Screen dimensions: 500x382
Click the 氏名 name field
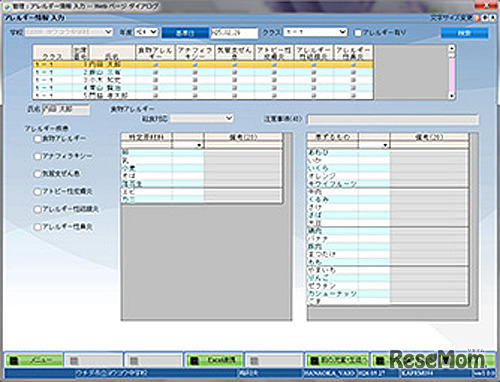point(66,110)
